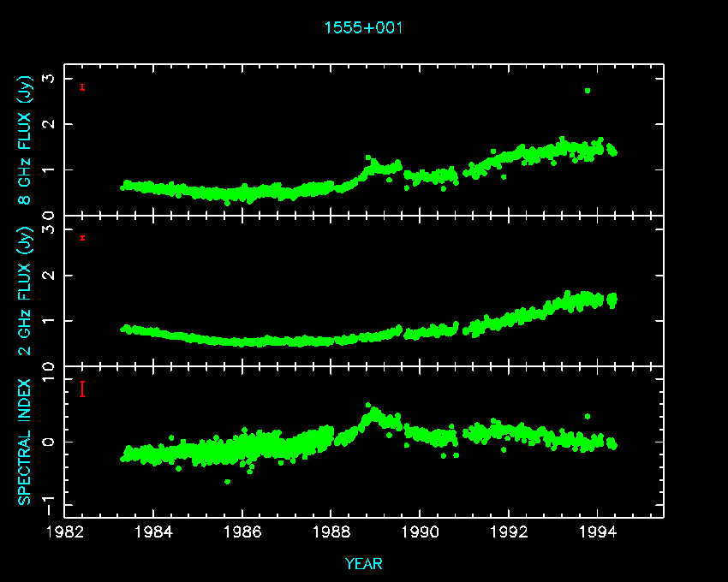Click the red error bar in 8 GHz panel
The height and width of the screenshot is (582, 728).
point(82,86)
